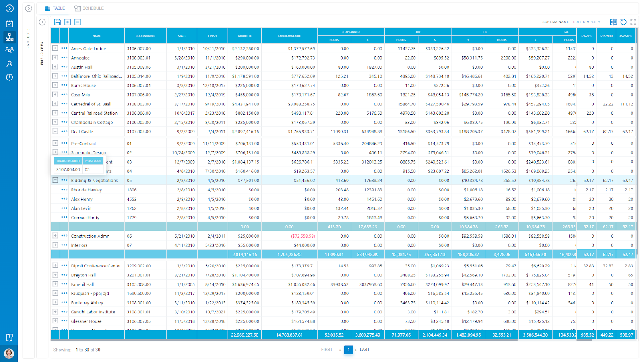The height and width of the screenshot is (362, 644).
Task: Collapse the Deal Castle row
Action: (55, 131)
